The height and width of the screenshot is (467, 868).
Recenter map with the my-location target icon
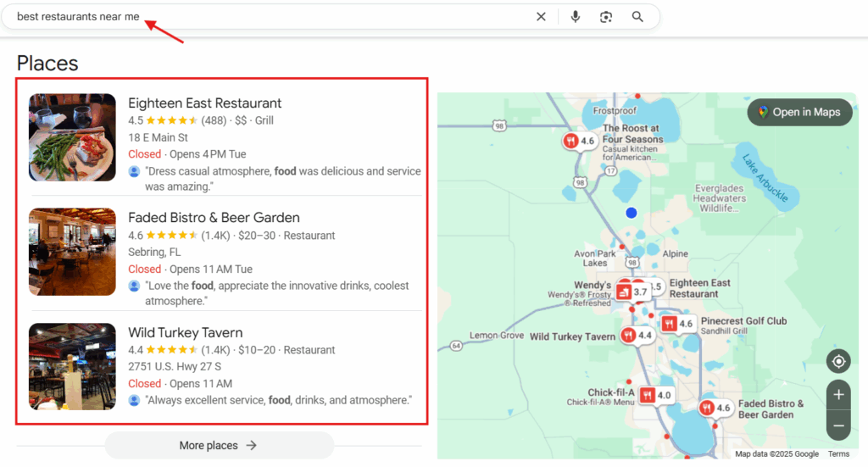838,361
